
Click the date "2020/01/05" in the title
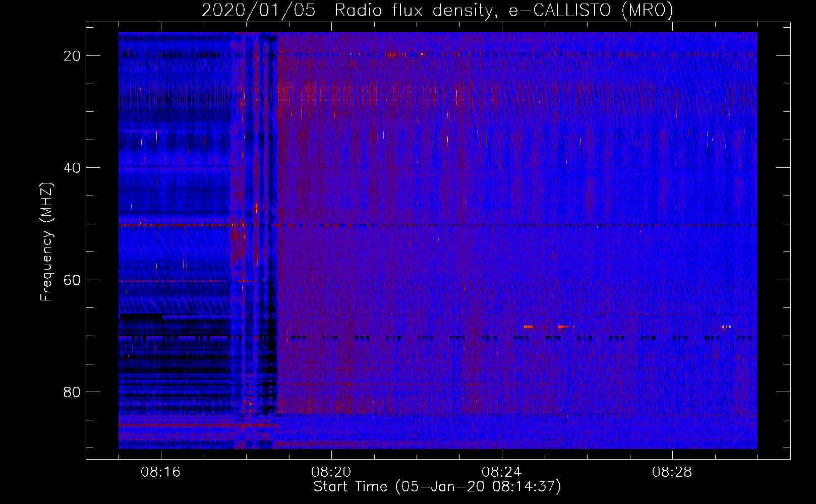click(259, 11)
